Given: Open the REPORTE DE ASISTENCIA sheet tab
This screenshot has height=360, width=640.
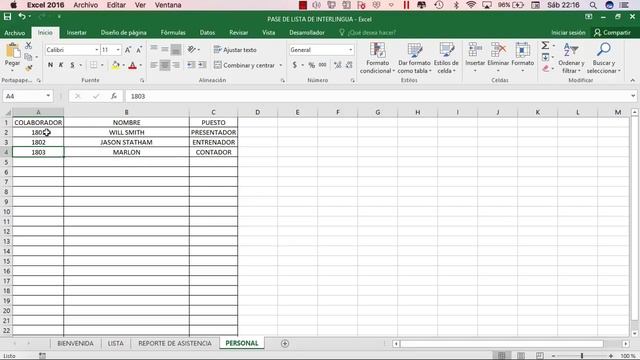Looking at the screenshot, I should pyautogui.click(x=175, y=343).
